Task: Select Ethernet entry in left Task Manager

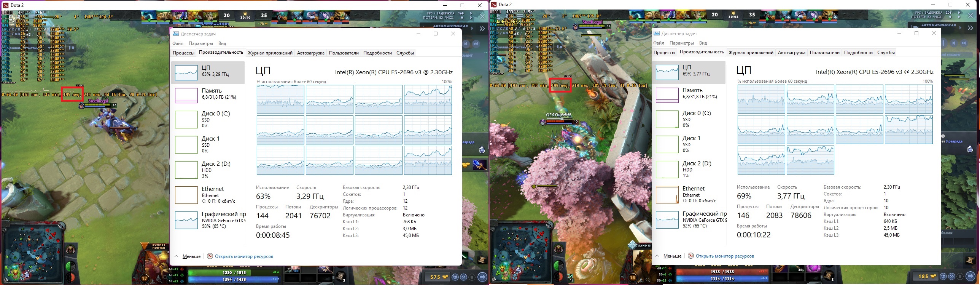Action: (x=208, y=195)
